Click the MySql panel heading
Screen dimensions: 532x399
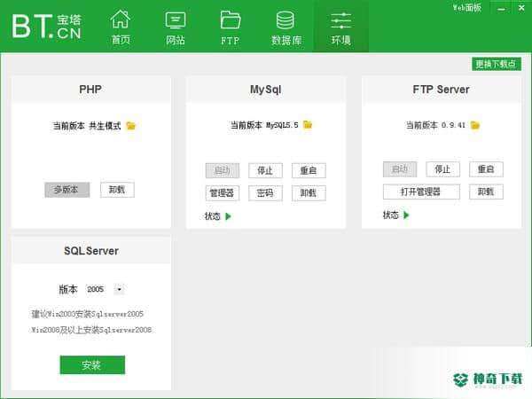pyautogui.click(x=266, y=90)
